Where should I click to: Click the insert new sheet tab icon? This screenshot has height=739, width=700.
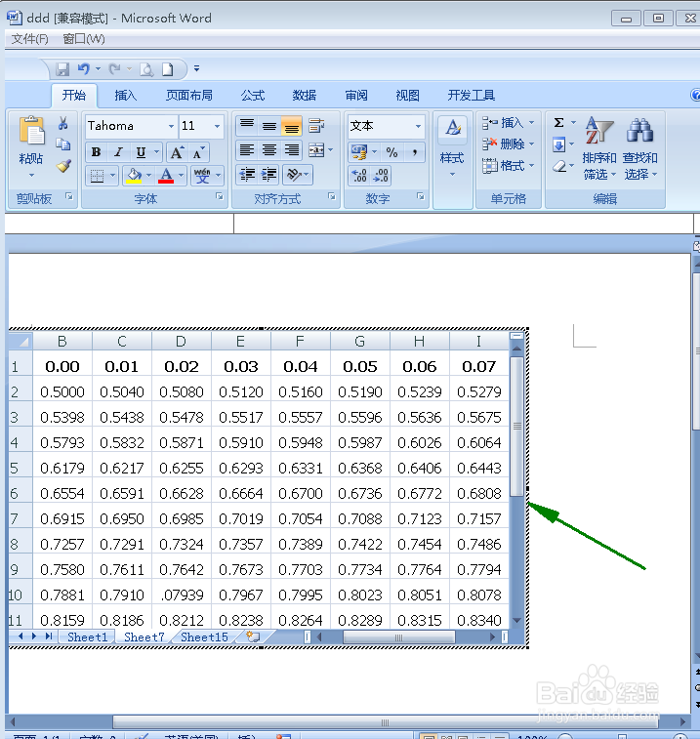[254, 637]
